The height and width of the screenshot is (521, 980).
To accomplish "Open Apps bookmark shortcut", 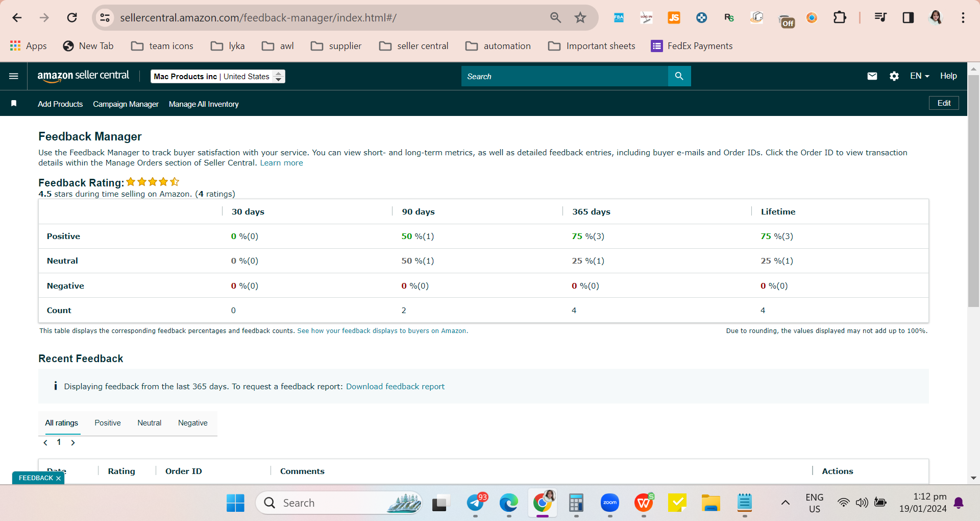I will (x=28, y=46).
